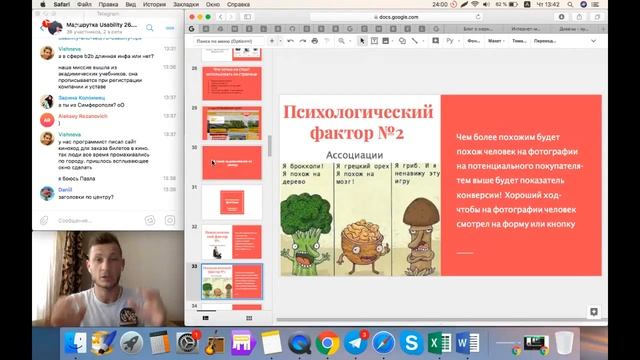Select the line tool icon

pyautogui.click(x=415, y=41)
